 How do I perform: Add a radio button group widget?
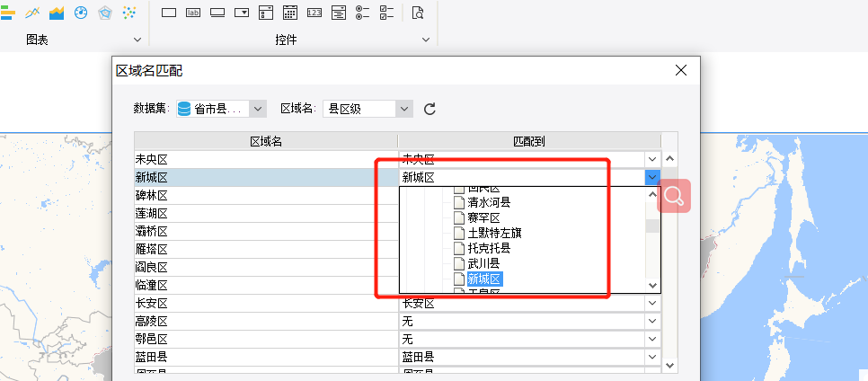click(x=363, y=13)
